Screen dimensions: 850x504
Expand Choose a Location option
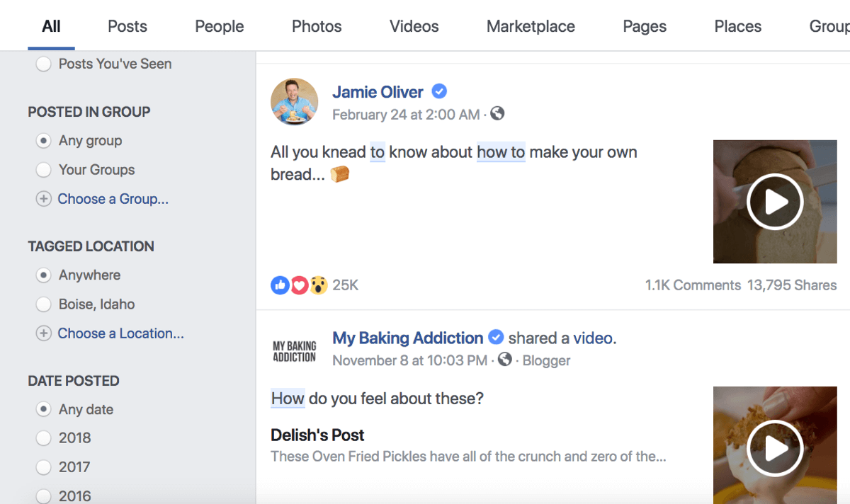click(120, 333)
